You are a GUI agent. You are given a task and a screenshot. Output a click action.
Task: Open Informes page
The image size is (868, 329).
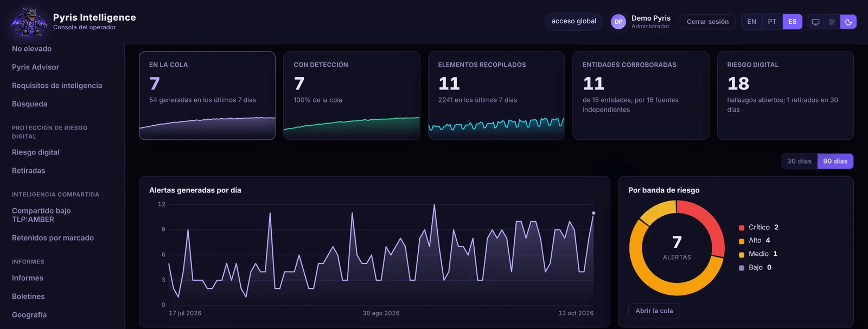[28, 278]
